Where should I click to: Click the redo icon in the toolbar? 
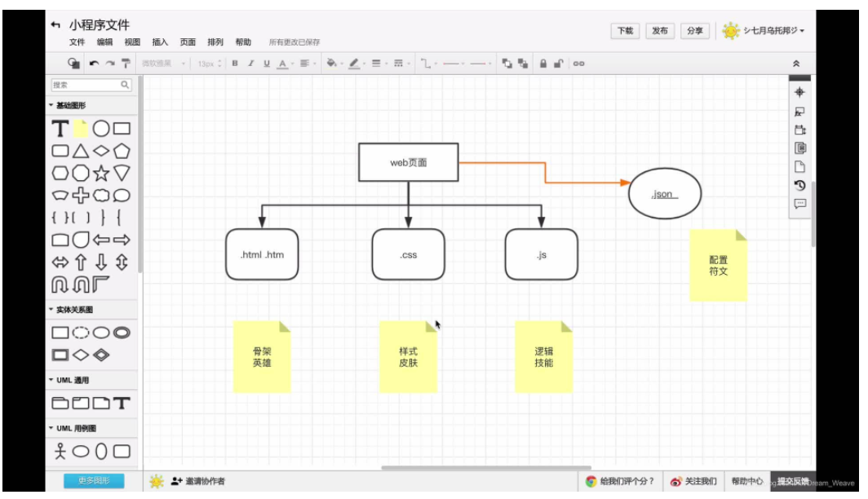pyautogui.click(x=110, y=64)
